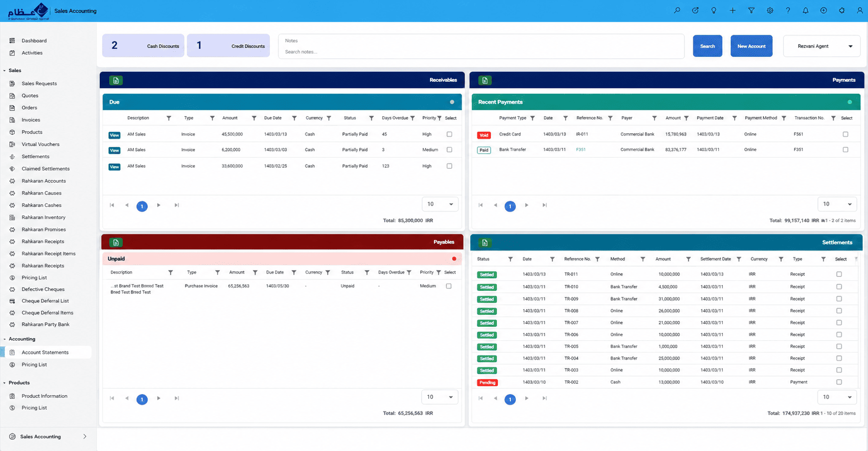Click the Credit Discounts card
868x451 pixels.
point(228,45)
